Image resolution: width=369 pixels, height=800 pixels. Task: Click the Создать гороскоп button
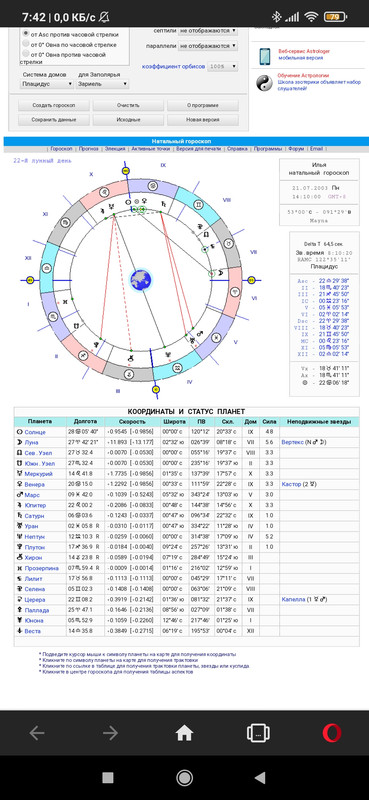point(54,106)
